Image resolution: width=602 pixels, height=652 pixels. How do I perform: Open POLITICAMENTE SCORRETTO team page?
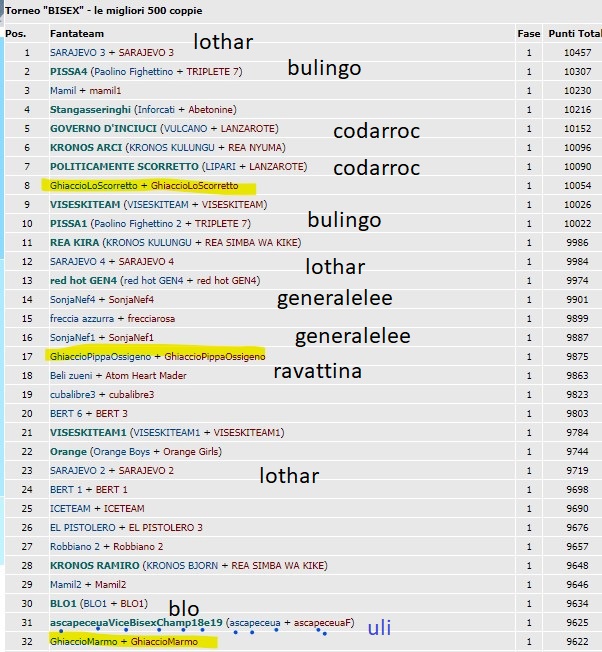click(124, 167)
